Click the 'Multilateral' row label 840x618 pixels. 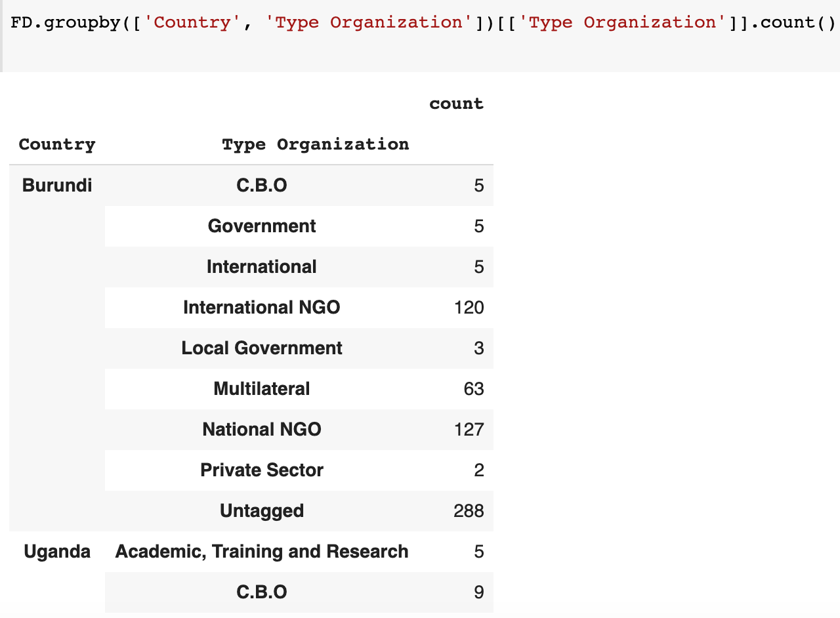tap(261, 388)
